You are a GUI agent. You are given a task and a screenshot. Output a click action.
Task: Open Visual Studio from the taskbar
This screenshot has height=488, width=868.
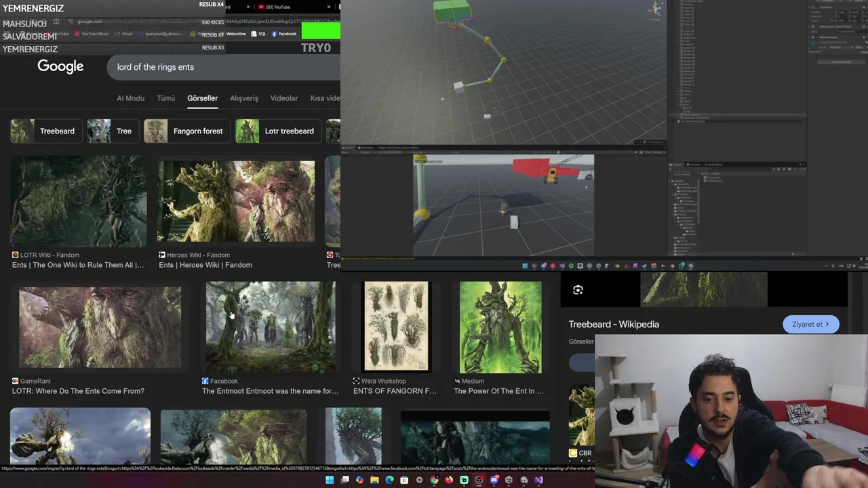(x=538, y=480)
